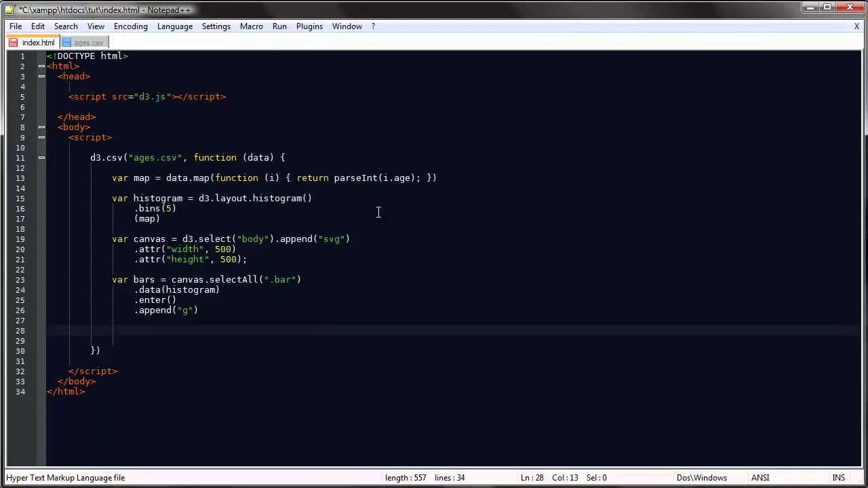Minimize the Notepad++ window

pos(810,7)
